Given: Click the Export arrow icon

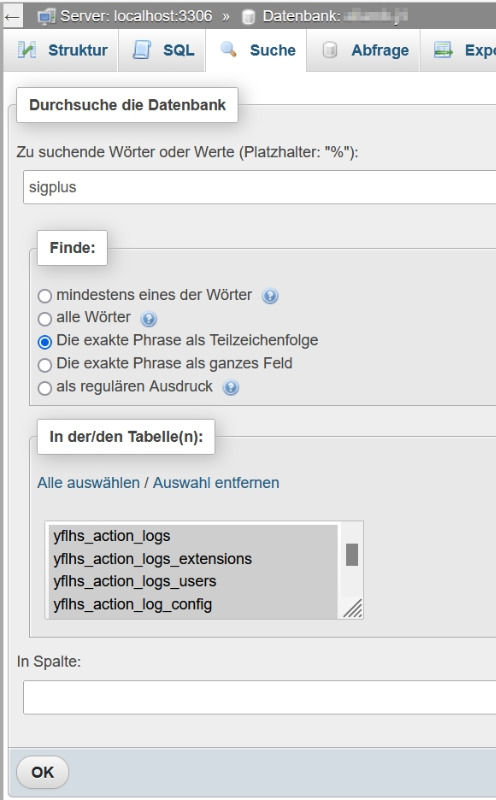Looking at the screenshot, I should [443, 50].
